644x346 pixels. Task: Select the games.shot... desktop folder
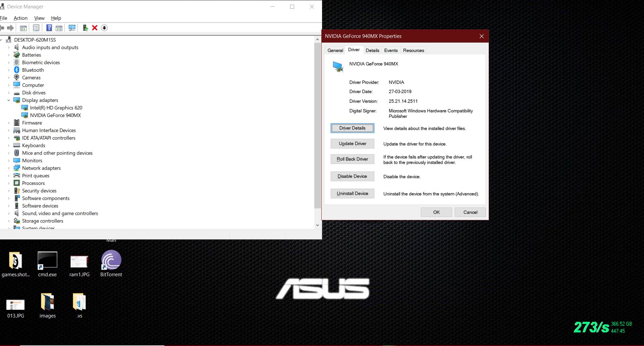pos(15,264)
